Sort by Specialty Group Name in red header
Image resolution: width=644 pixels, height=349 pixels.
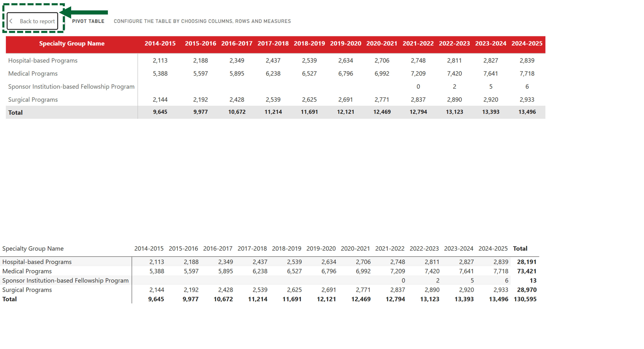tap(72, 43)
